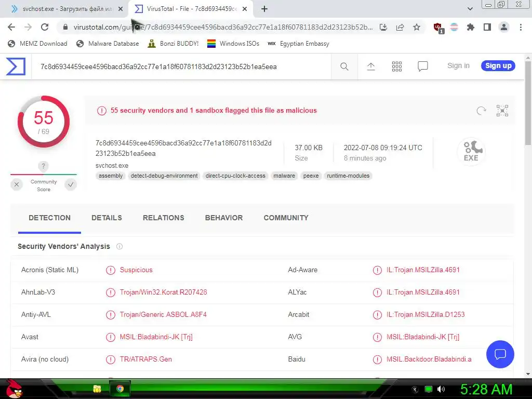Click the Sign in link

tap(458, 66)
